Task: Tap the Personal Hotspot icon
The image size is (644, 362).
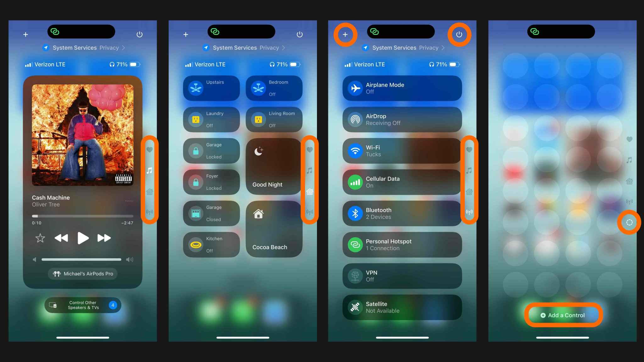Action: point(354,244)
